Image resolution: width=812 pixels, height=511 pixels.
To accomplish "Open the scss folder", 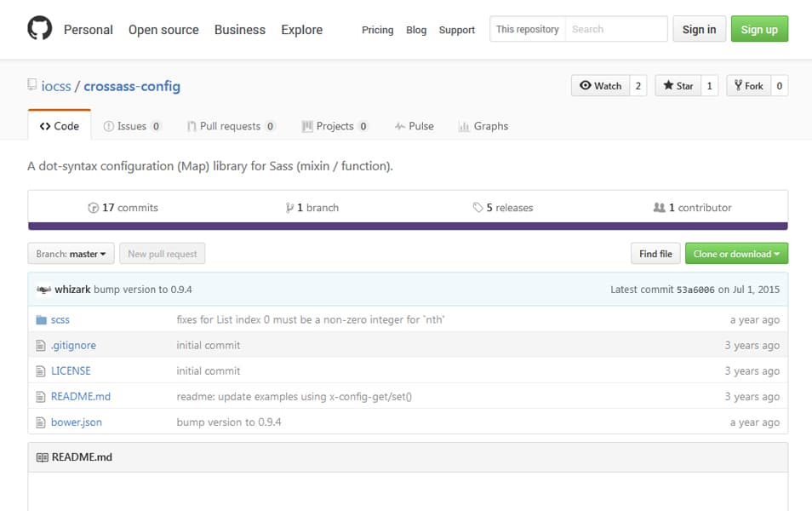I will (x=60, y=319).
